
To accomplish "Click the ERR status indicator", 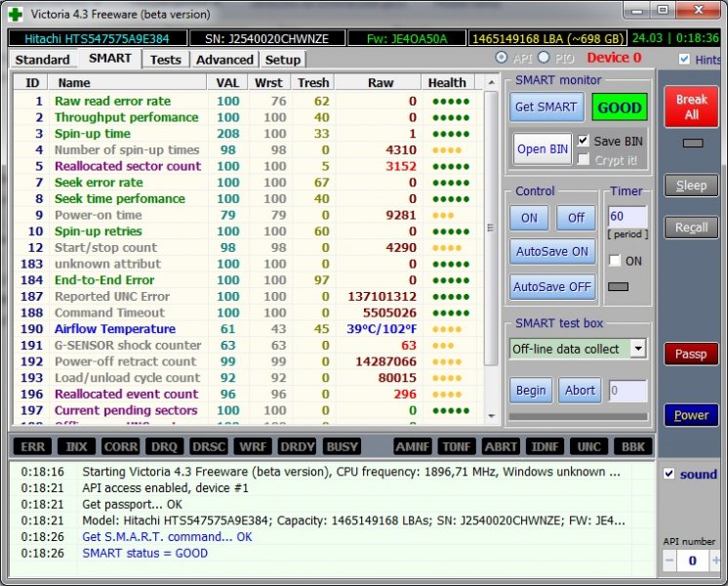I will point(34,446).
